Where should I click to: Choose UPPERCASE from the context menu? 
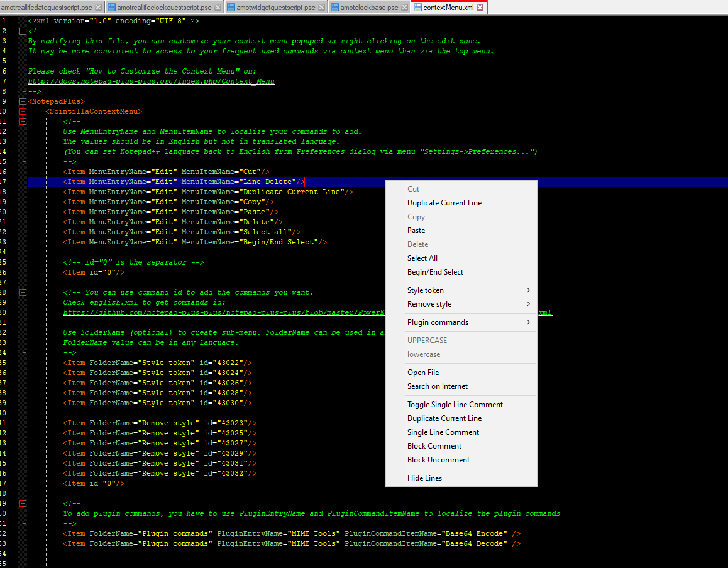tap(461, 340)
